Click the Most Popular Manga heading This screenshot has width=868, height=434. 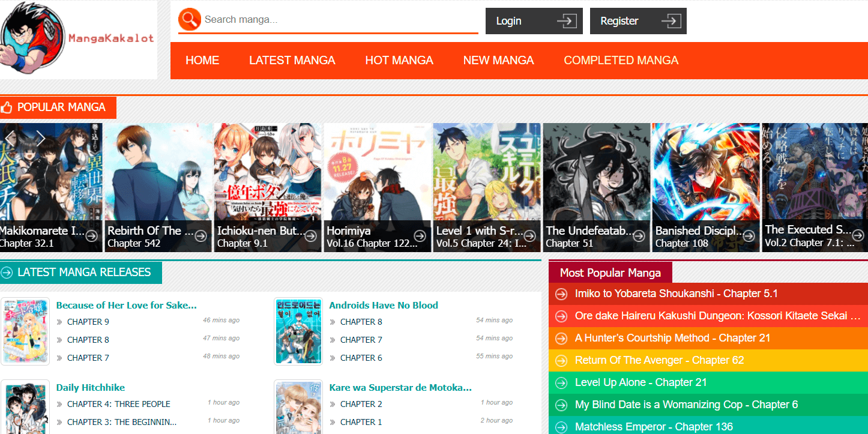pos(610,273)
